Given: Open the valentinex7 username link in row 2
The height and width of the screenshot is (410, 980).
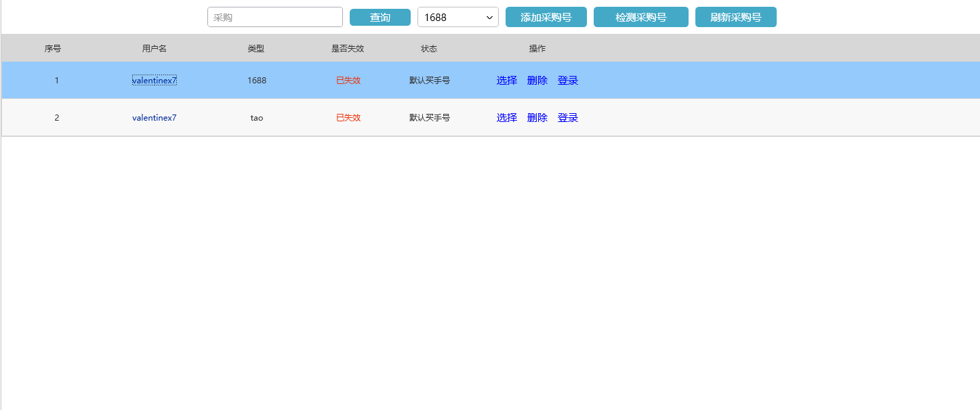Looking at the screenshot, I should point(154,117).
